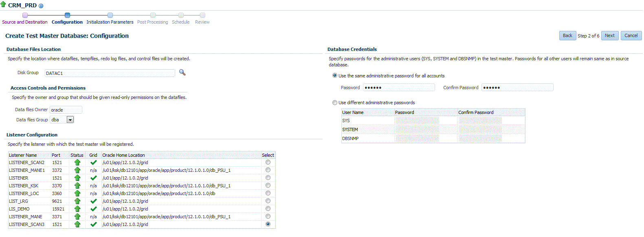Click the status arrow for LISTENER_KSK

[x=77, y=186]
